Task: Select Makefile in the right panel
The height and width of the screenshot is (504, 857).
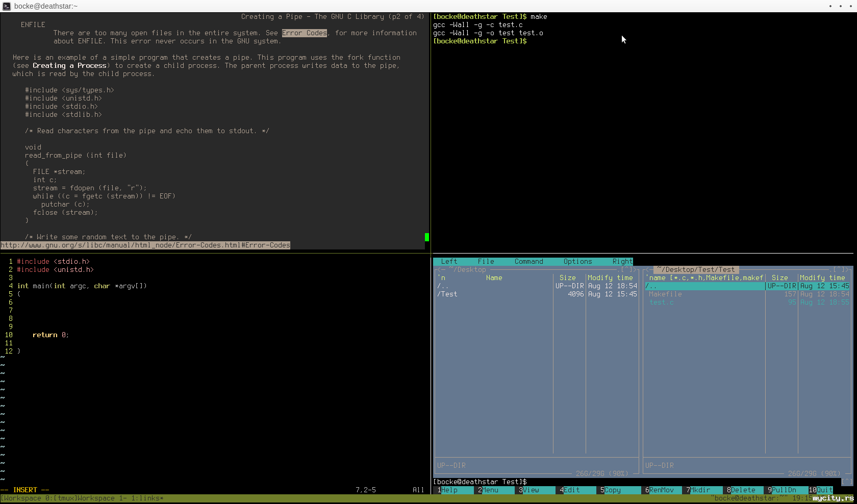Action: 665,294
